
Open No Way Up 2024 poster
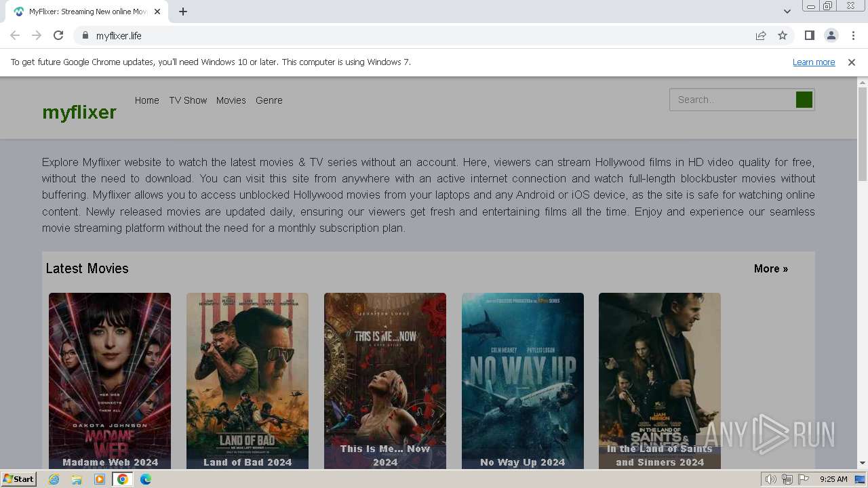click(523, 381)
